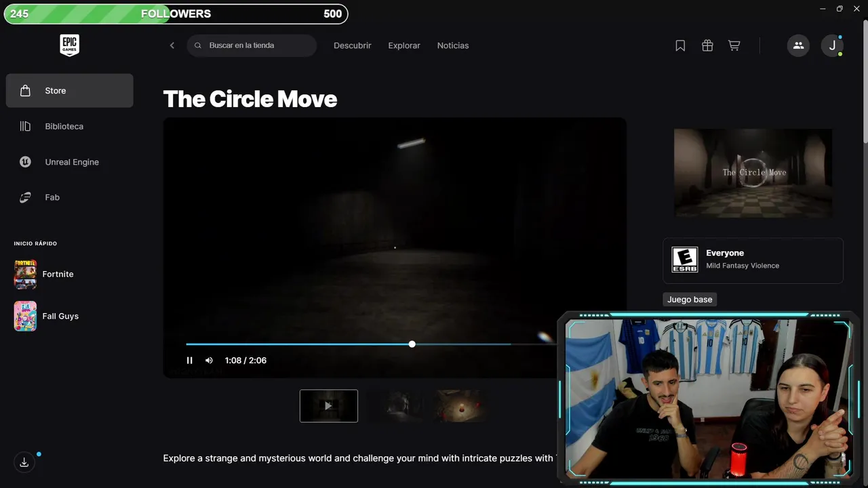Select the third reddish screenshot thumbnail
Screen dimensions: 868x488
[461, 406]
